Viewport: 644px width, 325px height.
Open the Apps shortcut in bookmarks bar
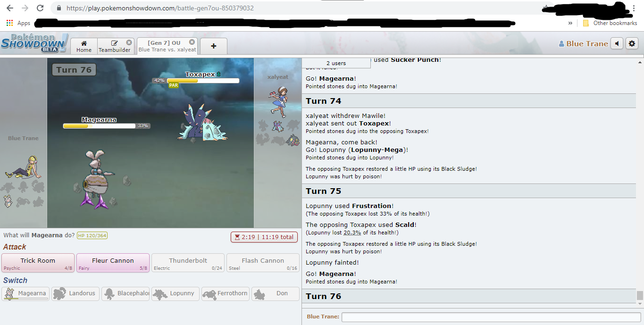tap(18, 23)
